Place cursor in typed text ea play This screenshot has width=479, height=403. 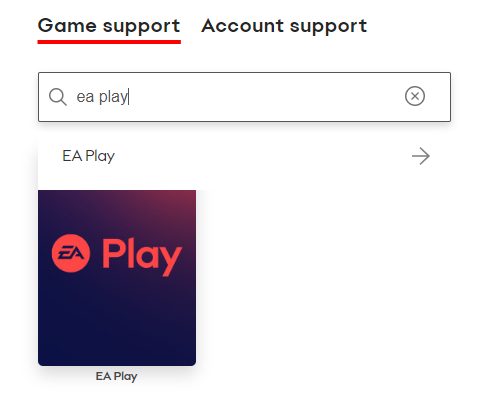102,97
